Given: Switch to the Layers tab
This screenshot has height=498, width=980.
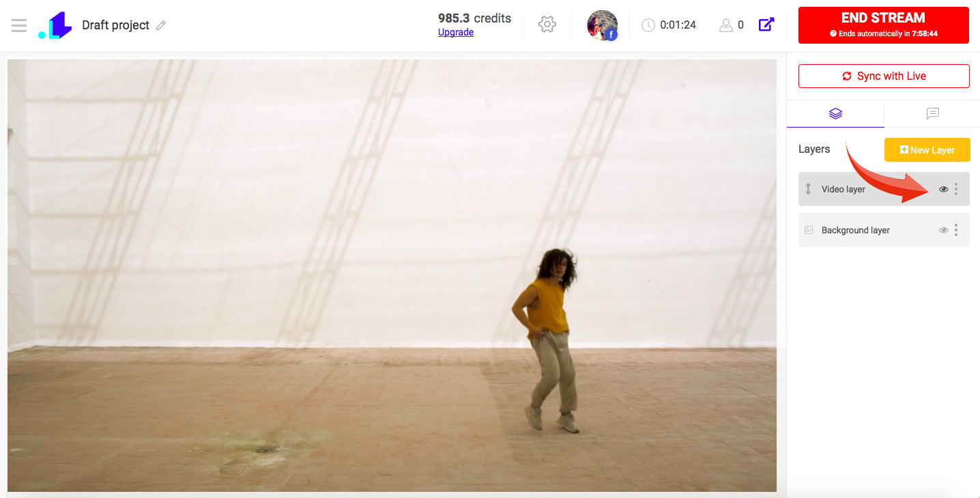Looking at the screenshot, I should (x=835, y=114).
